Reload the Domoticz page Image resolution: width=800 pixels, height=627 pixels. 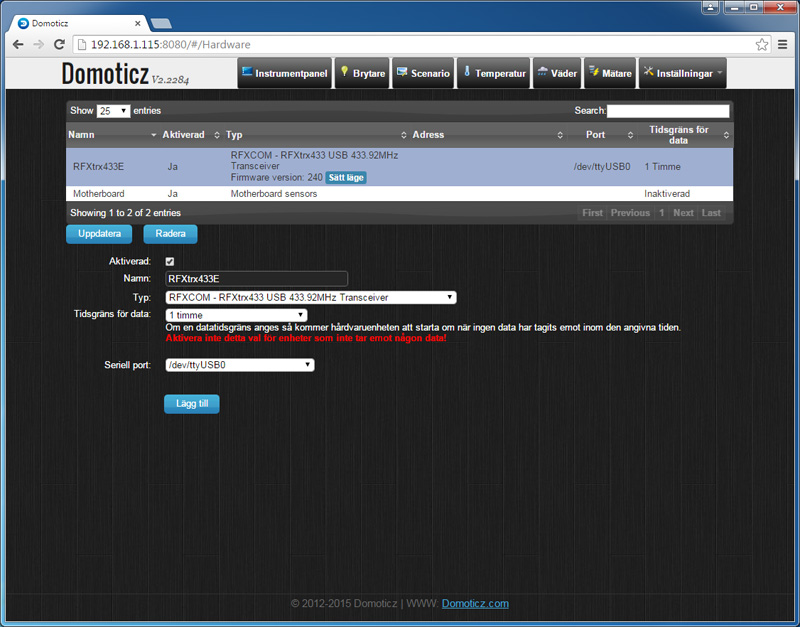point(59,44)
